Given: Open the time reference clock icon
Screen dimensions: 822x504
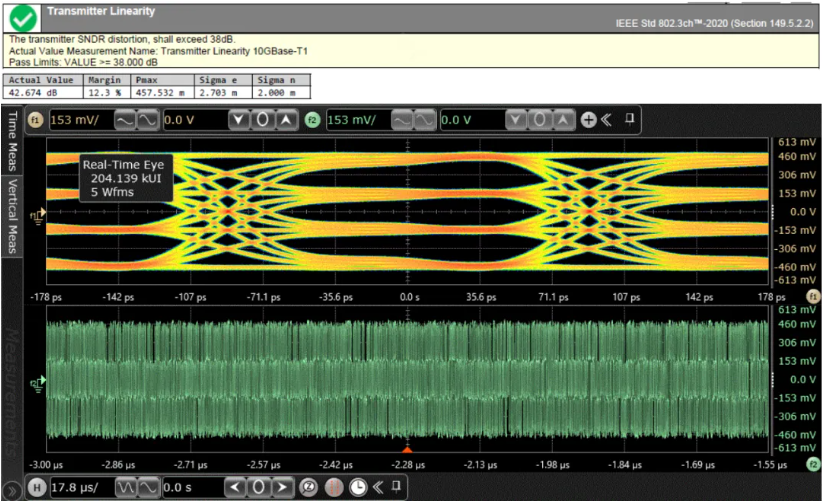Looking at the screenshot, I should pyautogui.click(x=357, y=488).
